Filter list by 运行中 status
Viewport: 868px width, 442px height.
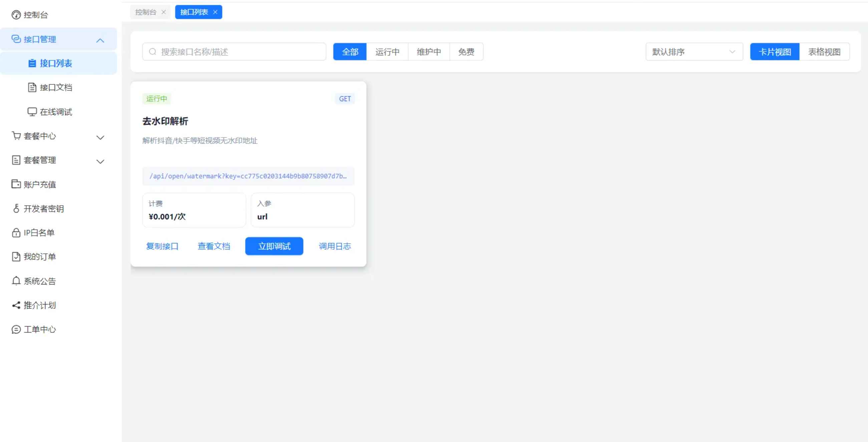point(387,52)
